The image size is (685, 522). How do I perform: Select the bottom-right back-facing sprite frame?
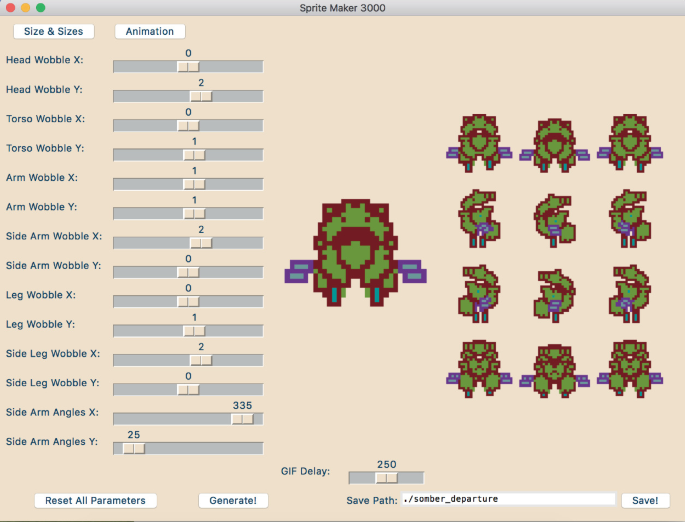tap(628, 369)
